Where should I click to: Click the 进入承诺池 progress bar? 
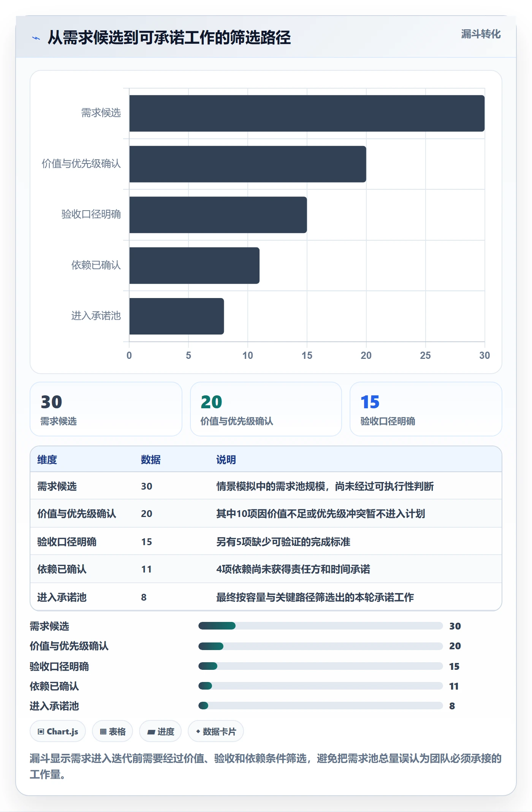point(321,706)
